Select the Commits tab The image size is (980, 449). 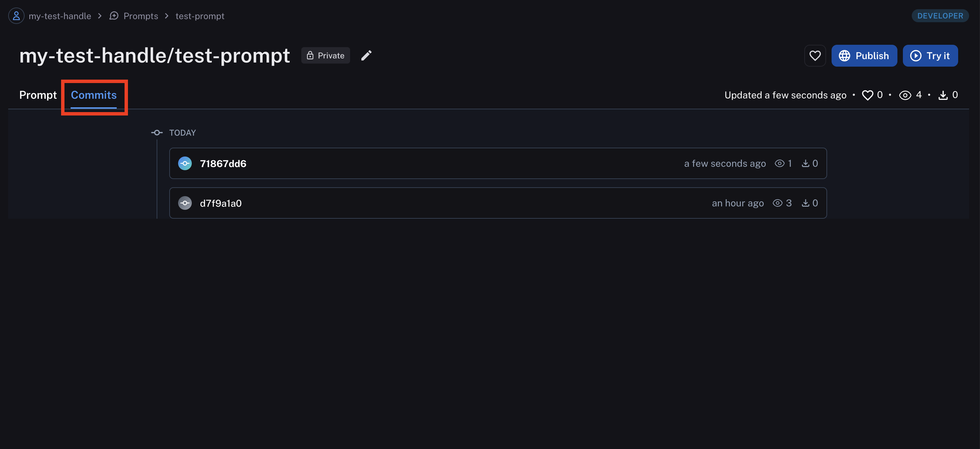93,95
